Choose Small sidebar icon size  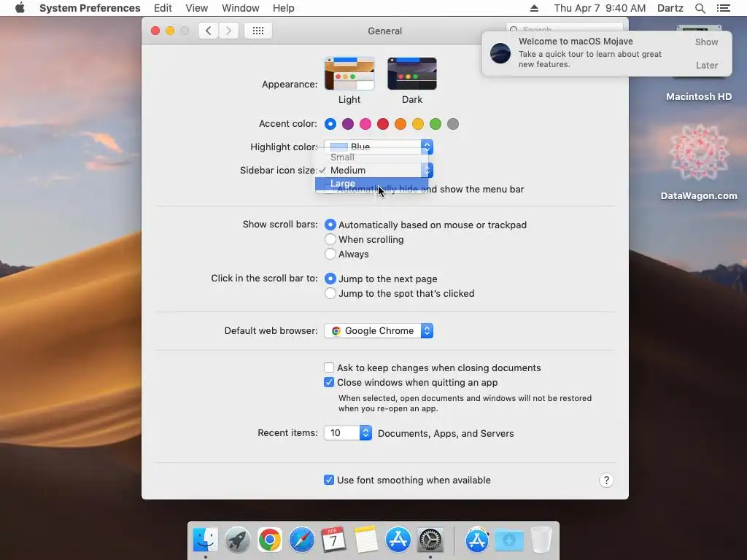pyautogui.click(x=371, y=157)
